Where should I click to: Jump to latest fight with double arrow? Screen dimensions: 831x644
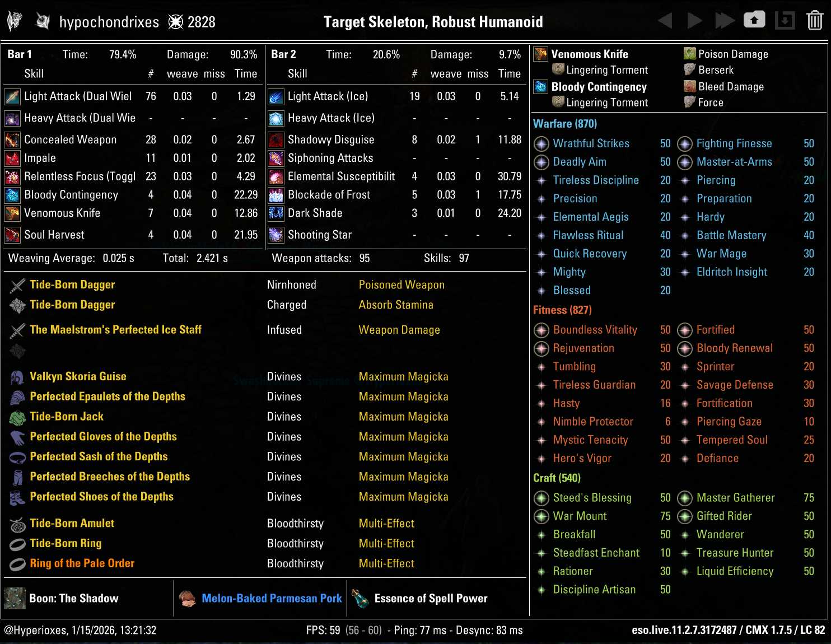(725, 21)
